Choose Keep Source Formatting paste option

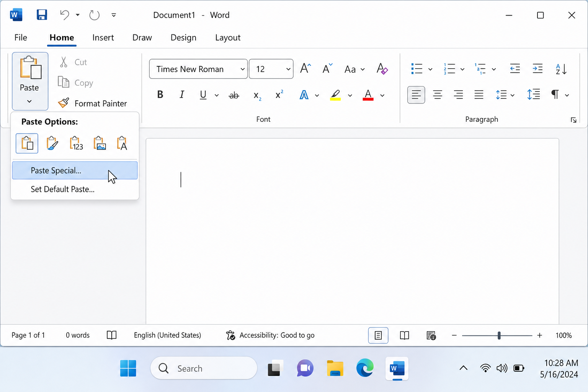click(x=27, y=143)
